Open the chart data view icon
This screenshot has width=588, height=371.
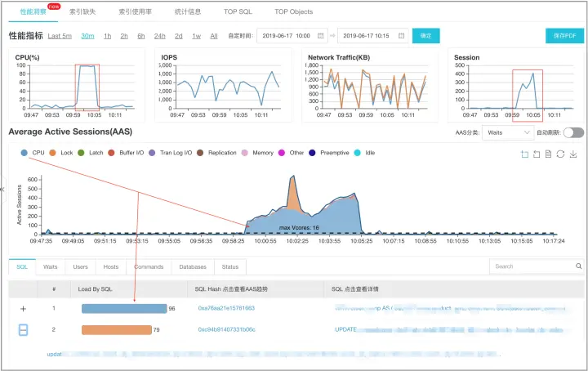pos(548,154)
